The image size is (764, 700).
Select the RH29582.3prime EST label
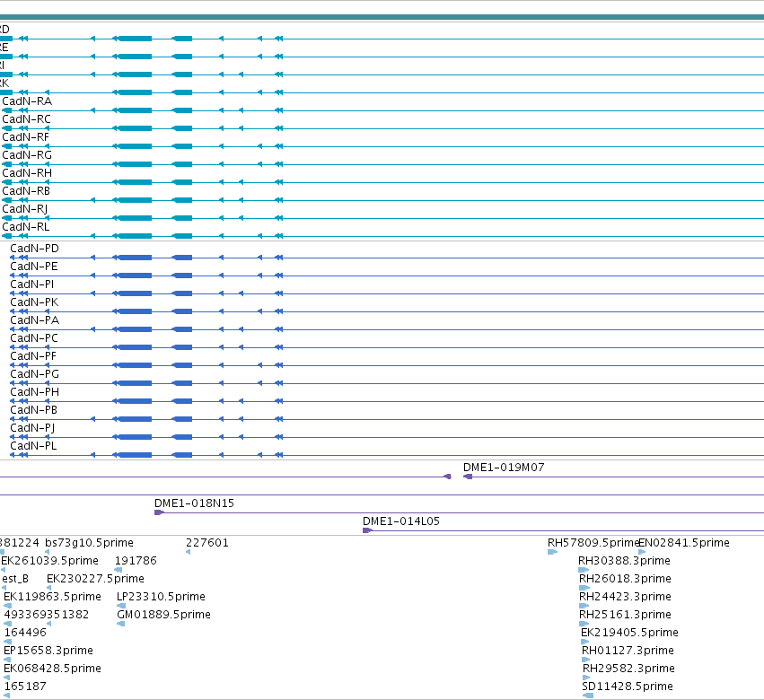click(629, 669)
